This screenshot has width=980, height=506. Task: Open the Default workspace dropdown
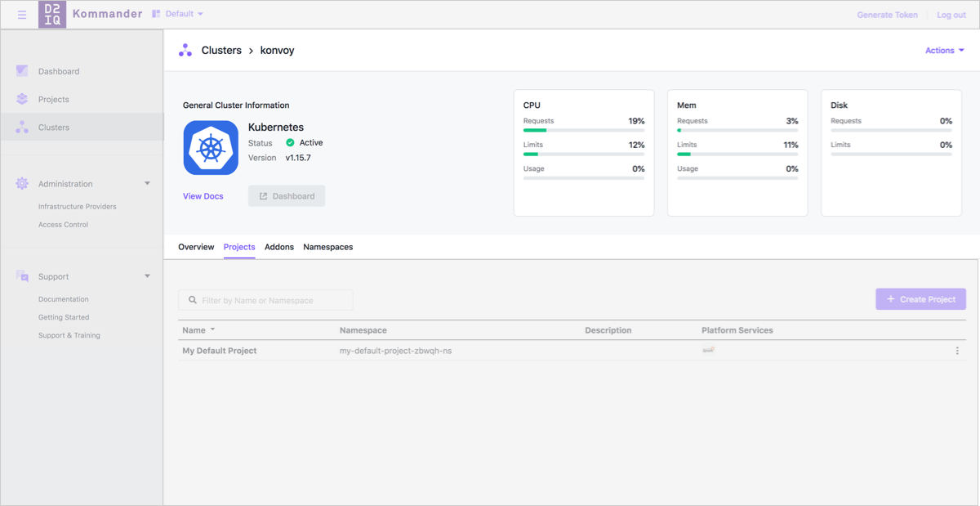pyautogui.click(x=178, y=14)
